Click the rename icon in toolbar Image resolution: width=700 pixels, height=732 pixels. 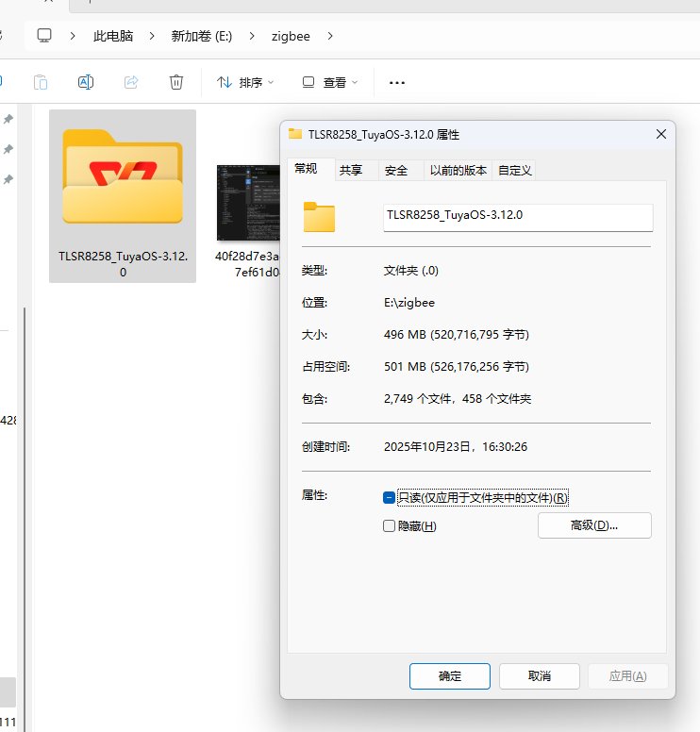click(86, 82)
